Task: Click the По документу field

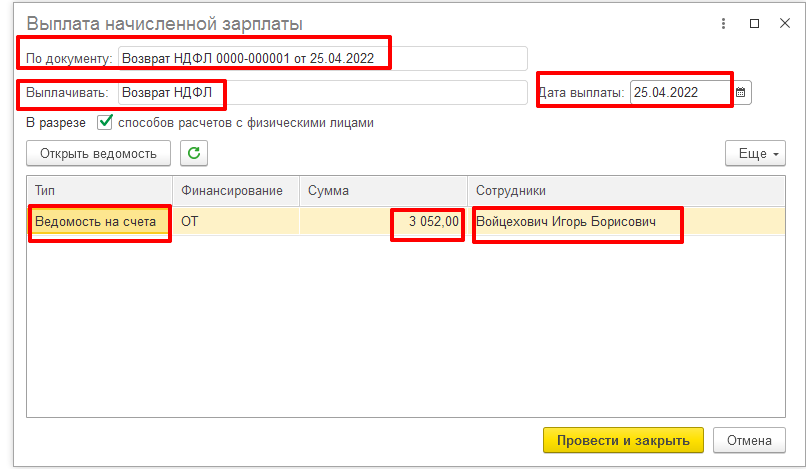Action: 322,58
